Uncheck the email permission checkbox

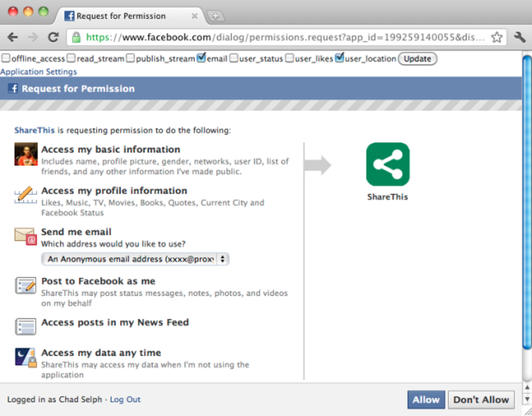tap(201, 57)
